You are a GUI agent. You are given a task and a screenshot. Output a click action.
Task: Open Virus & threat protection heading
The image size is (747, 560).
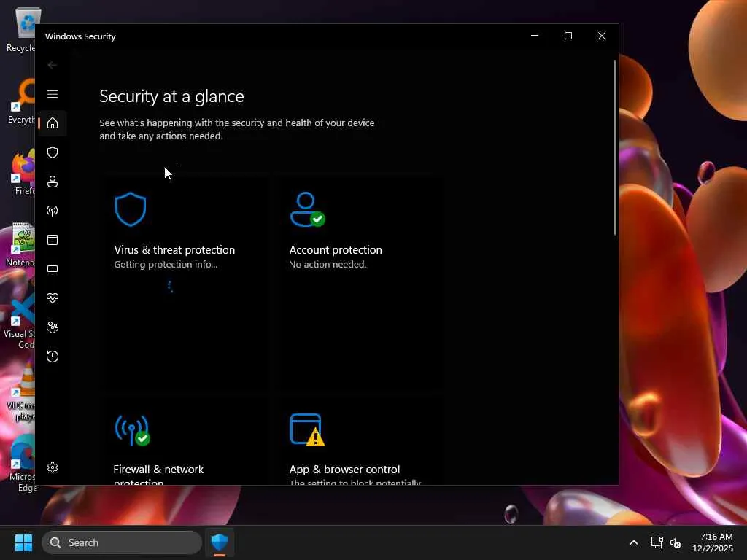[174, 250]
